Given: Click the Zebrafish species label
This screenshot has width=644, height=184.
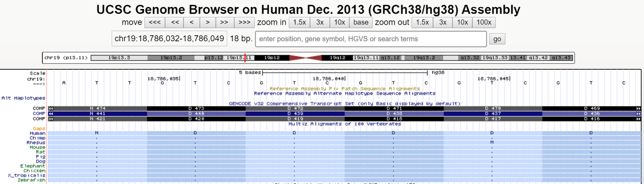Looking at the screenshot, I should point(32,180).
